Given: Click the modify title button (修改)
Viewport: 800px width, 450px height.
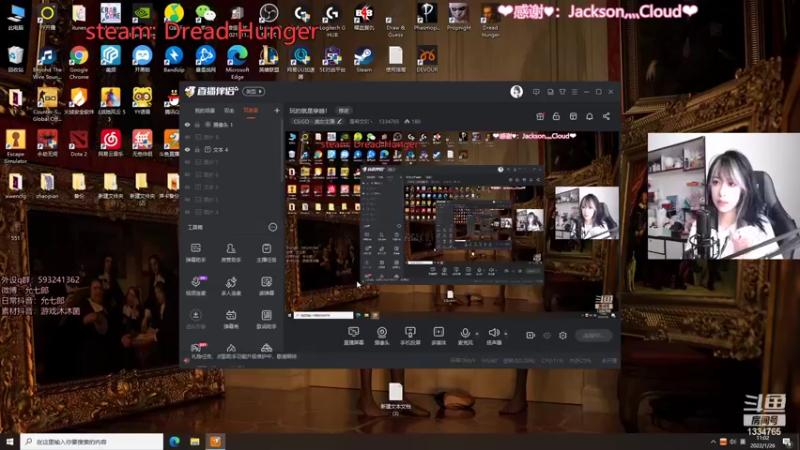Looking at the screenshot, I should (x=343, y=110).
